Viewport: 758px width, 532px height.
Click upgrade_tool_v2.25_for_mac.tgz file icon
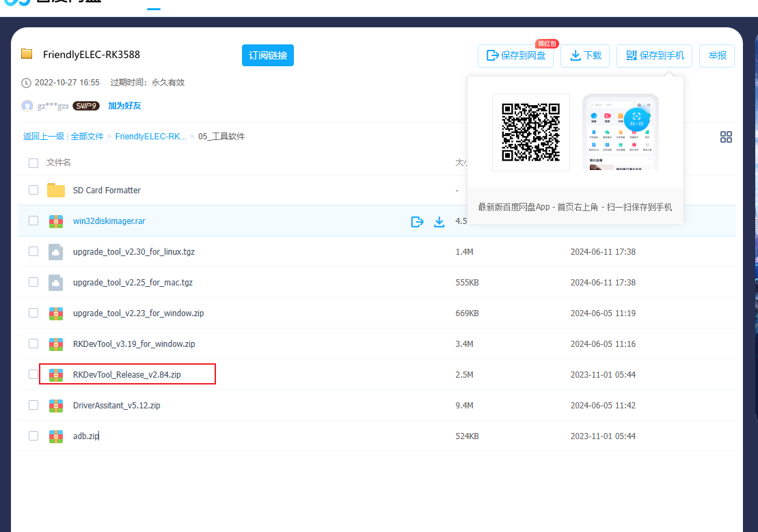pos(56,283)
